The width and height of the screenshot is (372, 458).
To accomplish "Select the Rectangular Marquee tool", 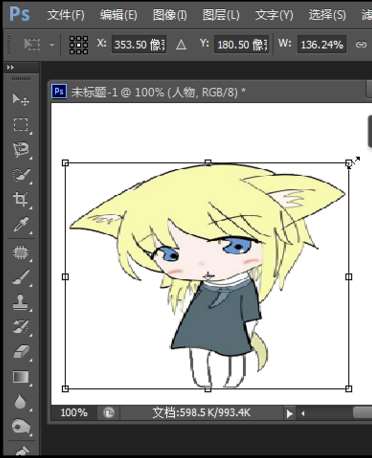I will point(21,125).
